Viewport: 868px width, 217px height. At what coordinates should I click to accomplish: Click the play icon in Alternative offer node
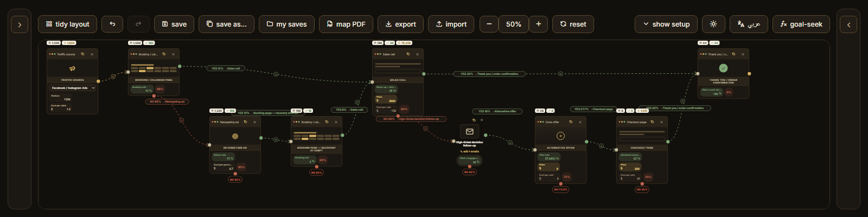coord(560,136)
